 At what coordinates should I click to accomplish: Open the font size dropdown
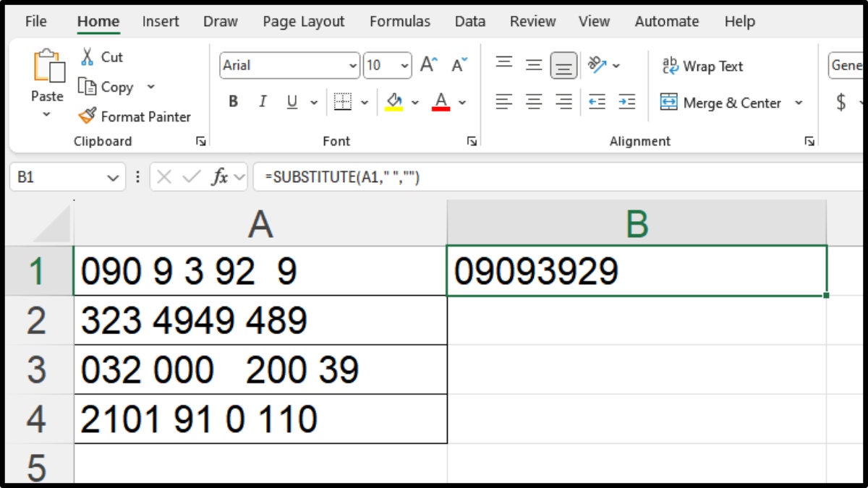(x=403, y=65)
